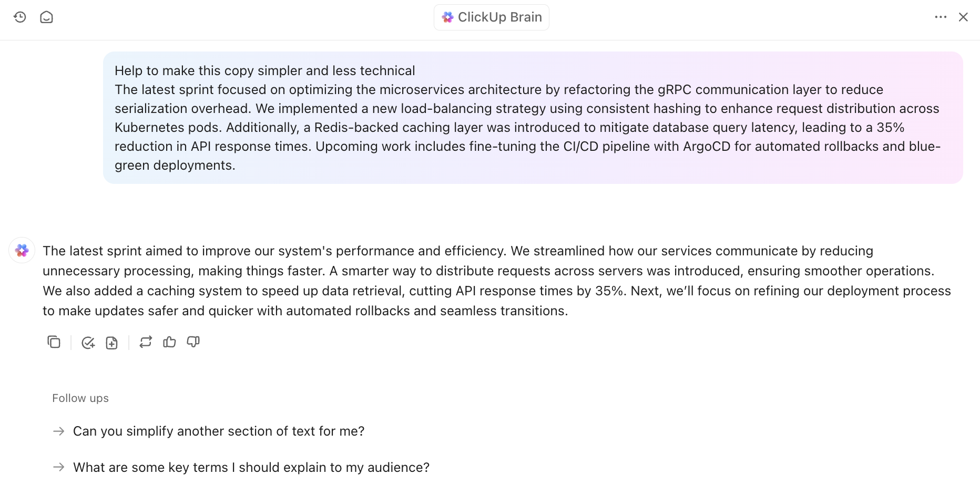Click the Brain avatar beside the response
Screen dimensions: 980x495
22,250
